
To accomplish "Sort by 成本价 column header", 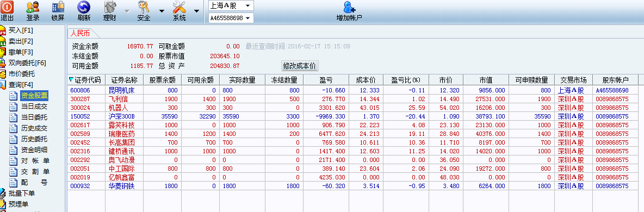I will [x=366, y=80].
